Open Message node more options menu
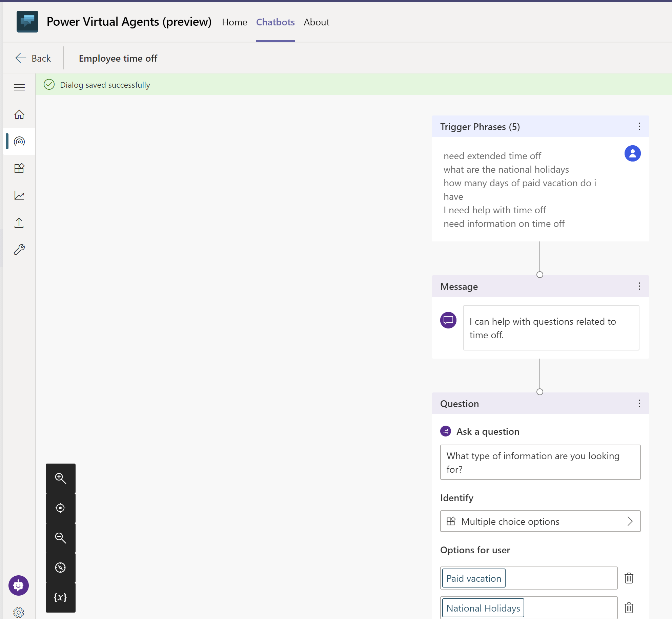The height and width of the screenshot is (619, 672). 639,286
